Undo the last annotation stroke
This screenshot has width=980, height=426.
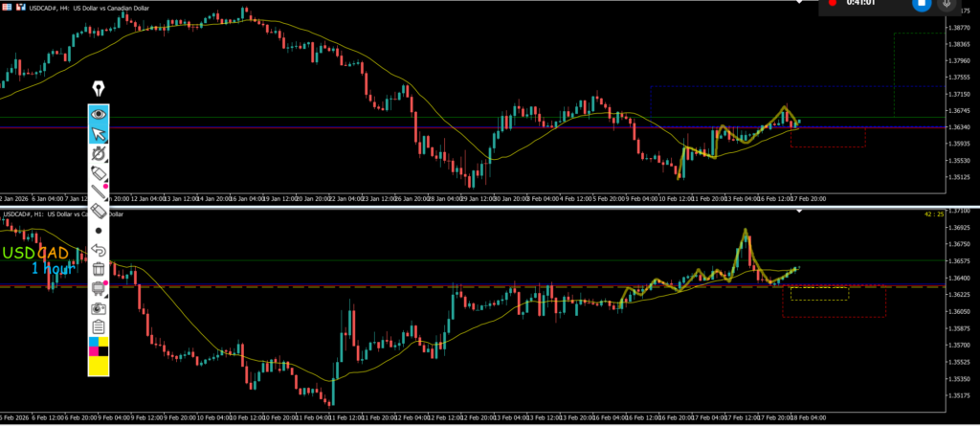99,250
